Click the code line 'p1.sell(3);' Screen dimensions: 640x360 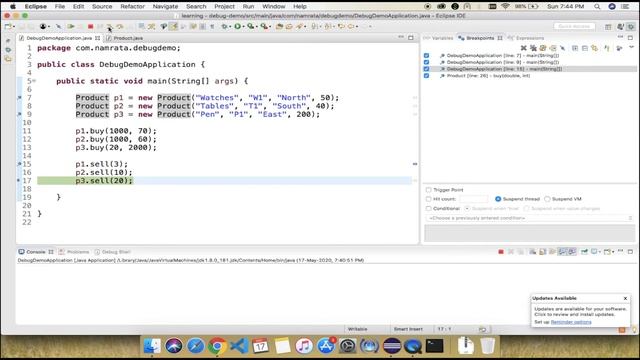coord(101,164)
